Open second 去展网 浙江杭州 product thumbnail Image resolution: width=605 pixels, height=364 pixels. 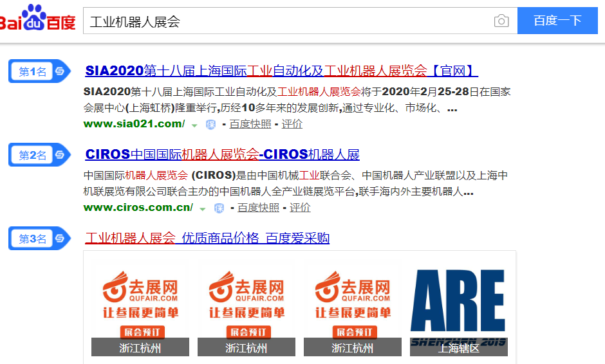[246, 307]
